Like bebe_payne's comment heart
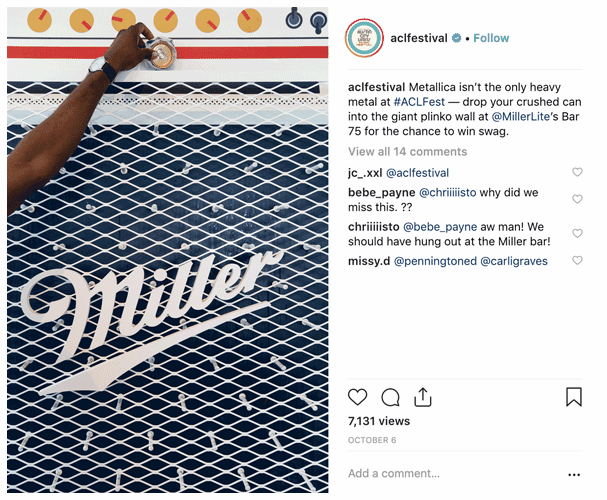The height and width of the screenshot is (500, 607). point(577,199)
